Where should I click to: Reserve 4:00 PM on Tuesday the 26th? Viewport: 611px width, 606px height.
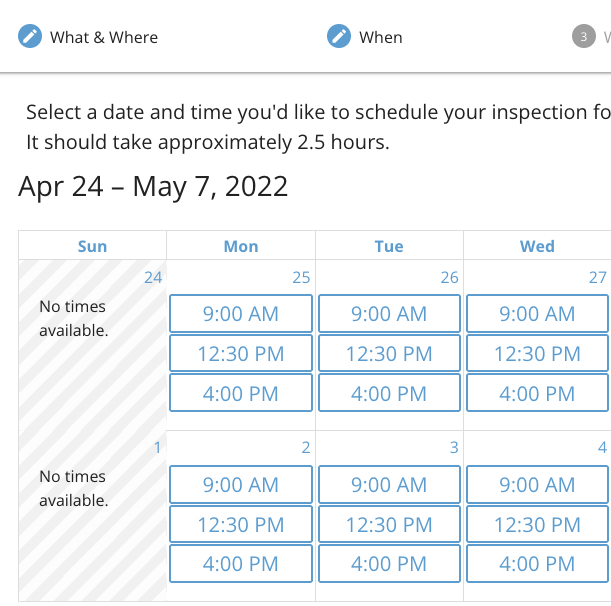[389, 393]
